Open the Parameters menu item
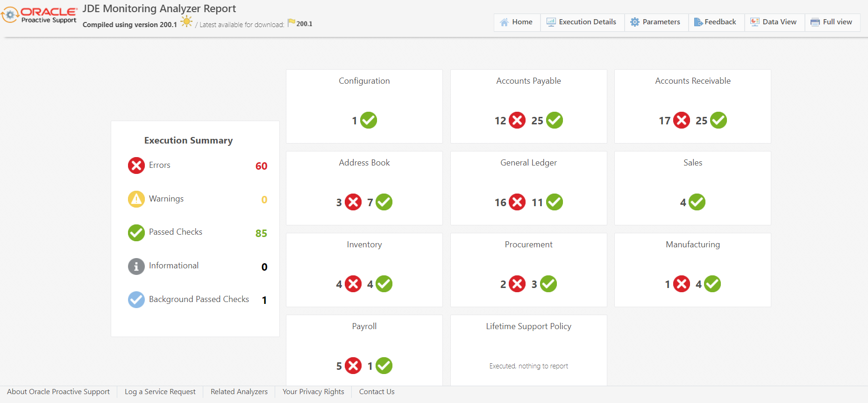868x403 pixels. pyautogui.click(x=656, y=22)
